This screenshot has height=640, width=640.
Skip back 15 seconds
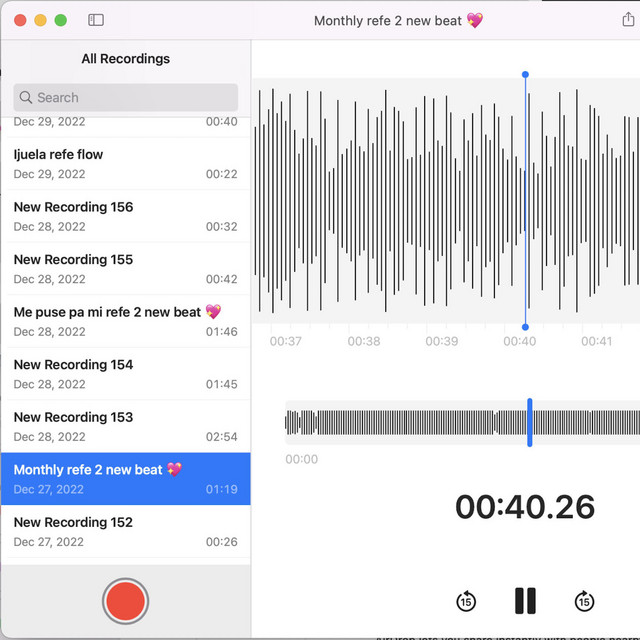(466, 601)
